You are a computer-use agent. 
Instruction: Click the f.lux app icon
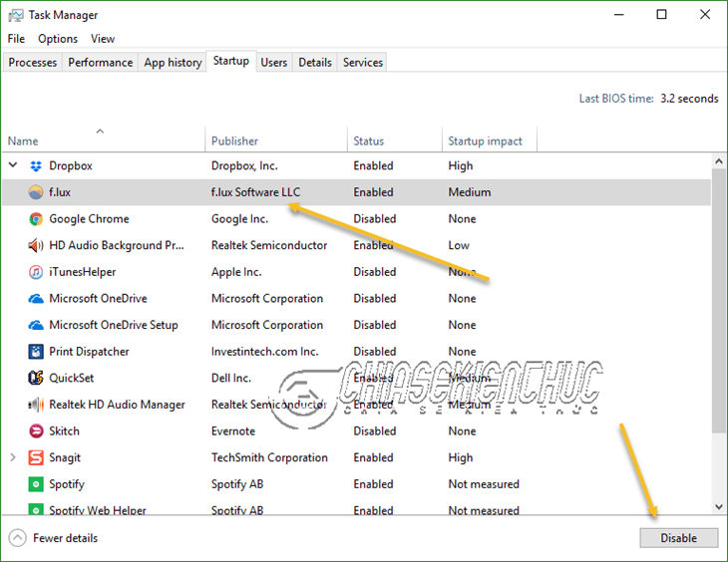click(x=36, y=192)
